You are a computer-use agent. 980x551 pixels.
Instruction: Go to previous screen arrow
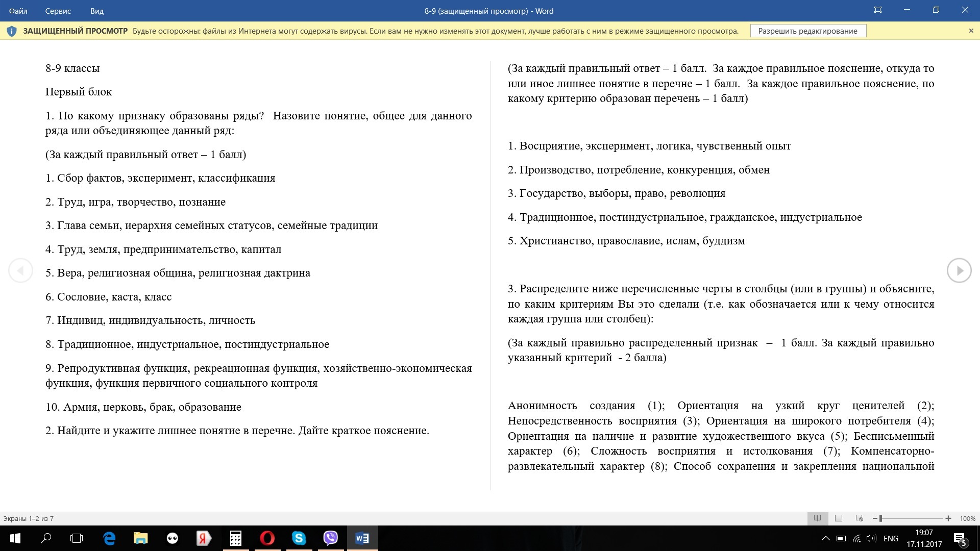(x=20, y=270)
